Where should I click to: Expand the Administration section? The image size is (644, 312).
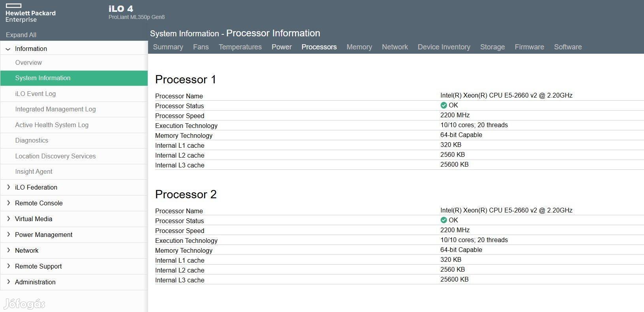pyautogui.click(x=8, y=282)
